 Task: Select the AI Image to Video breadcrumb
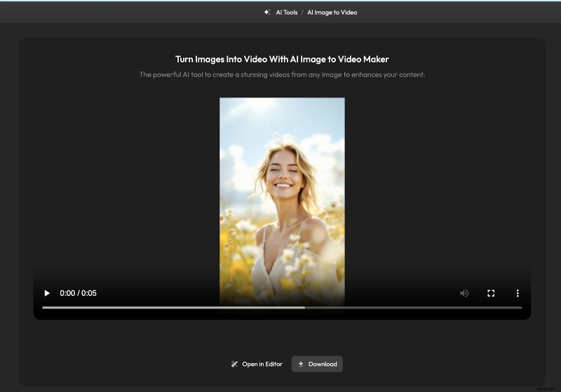pyautogui.click(x=332, y=13)
